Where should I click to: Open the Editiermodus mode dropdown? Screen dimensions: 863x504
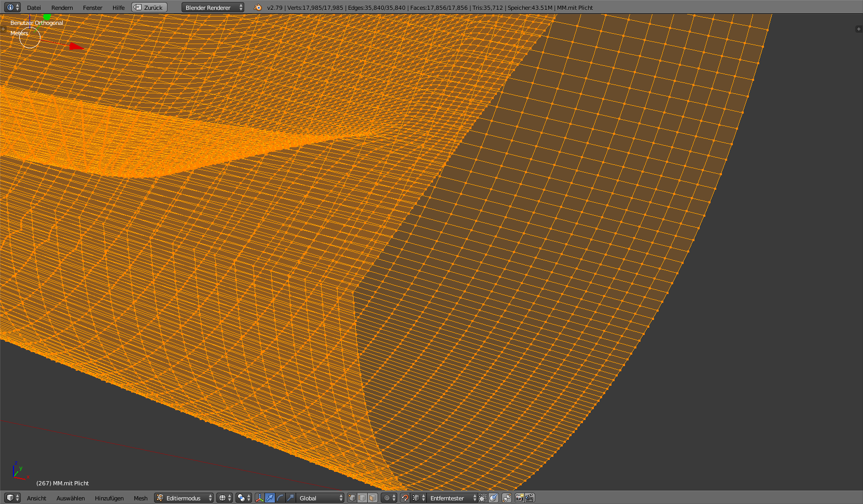point(184,498)
